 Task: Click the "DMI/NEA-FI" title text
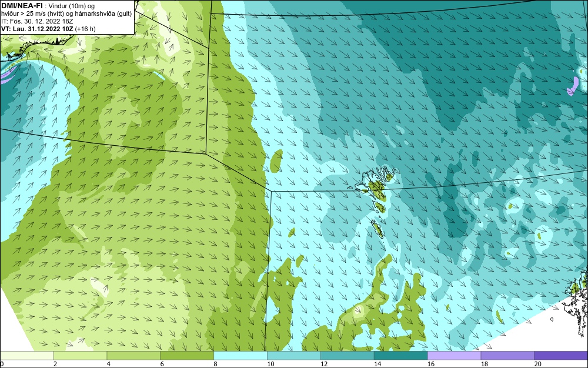pyautogui.click(x=22, y=5)
